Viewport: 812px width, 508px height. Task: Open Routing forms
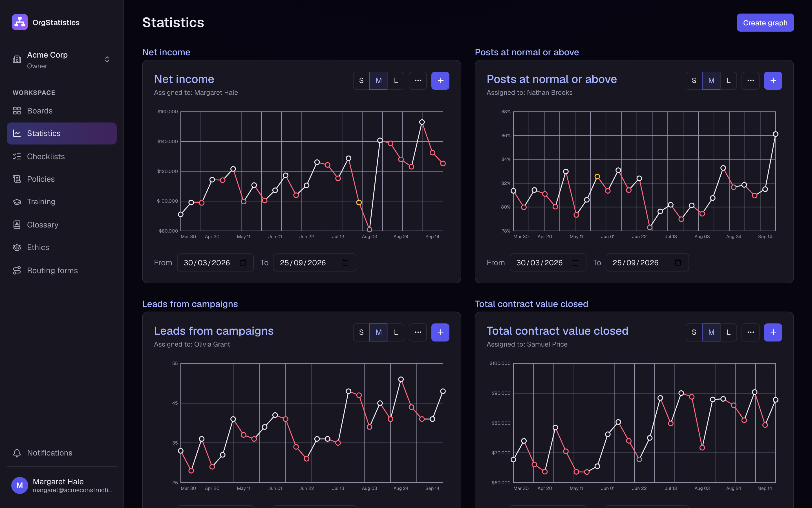[62, 270]
